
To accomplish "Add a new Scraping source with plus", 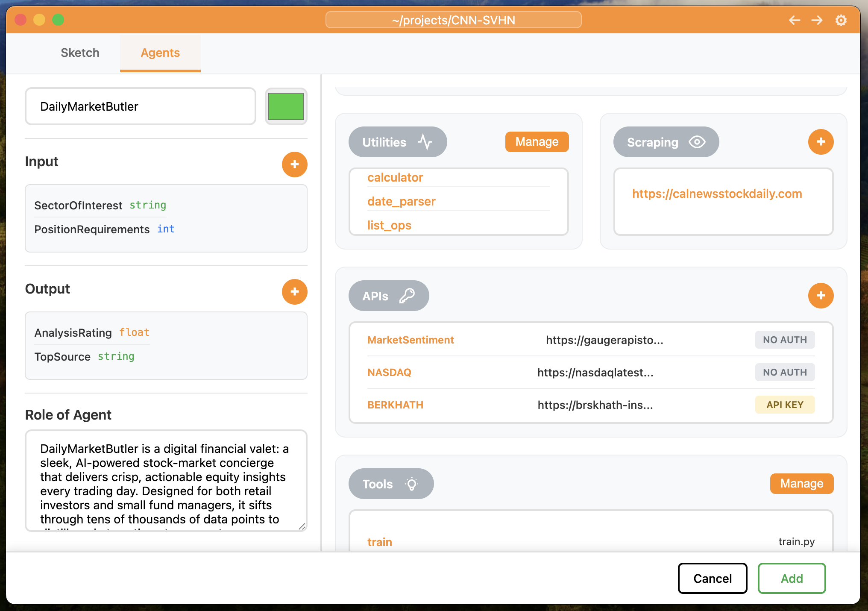I will 821,142.
